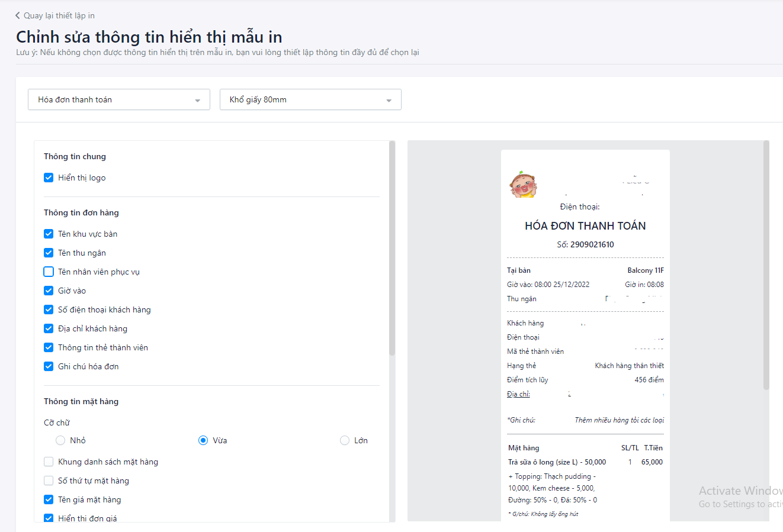783x532 pixels.
Task: Click the Thông tin mặt hàng section heading
Action: 81,401
